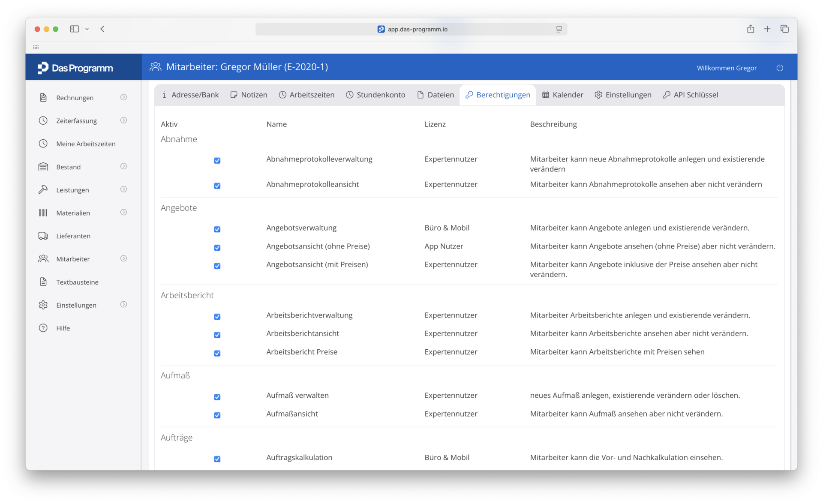Click the Textbausteine document icon
Image resolution: width=823 pixels, height=504 pixels.
pyautogui.click(x=43, y=282)
